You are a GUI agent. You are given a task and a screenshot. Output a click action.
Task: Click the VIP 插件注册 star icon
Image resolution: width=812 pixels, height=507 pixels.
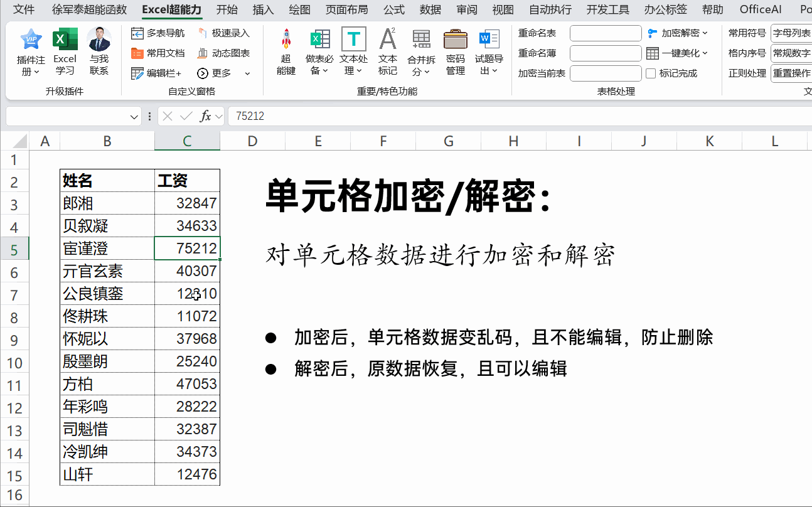tap(31, 39)
